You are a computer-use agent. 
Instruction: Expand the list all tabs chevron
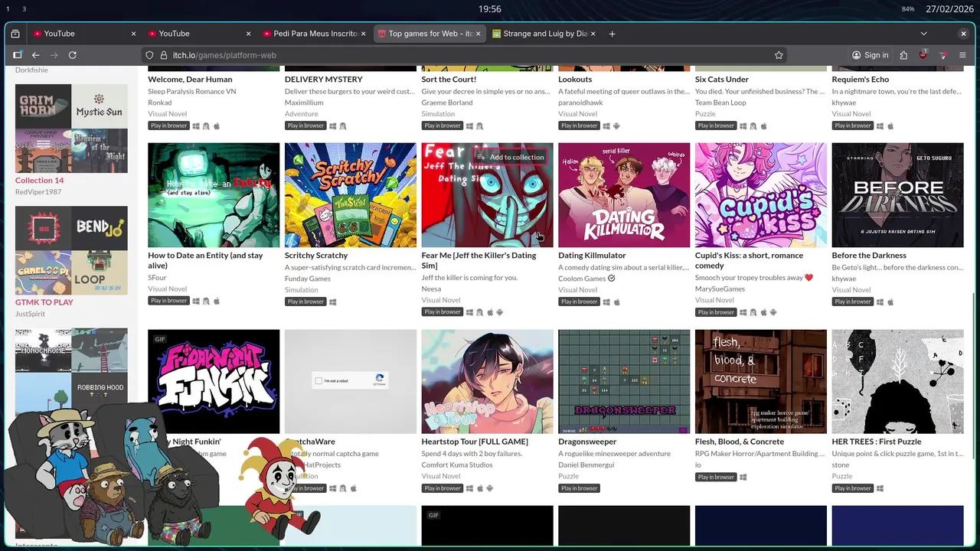click(x=923, y=34)
